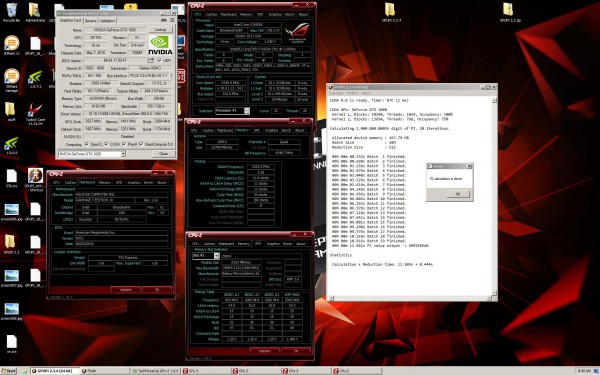The image size is (600, 375).
Task: Click Validate in the CPU-Z SPD window
Action: point(264,351)
